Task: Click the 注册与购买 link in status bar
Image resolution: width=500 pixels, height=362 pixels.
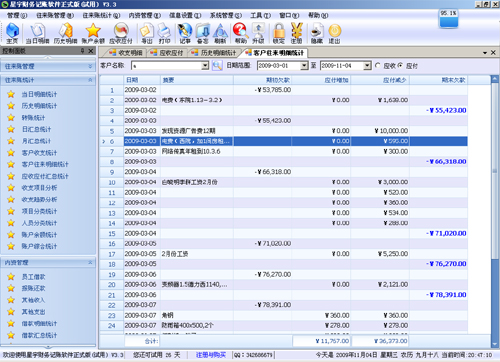Action: click(211, 355)
